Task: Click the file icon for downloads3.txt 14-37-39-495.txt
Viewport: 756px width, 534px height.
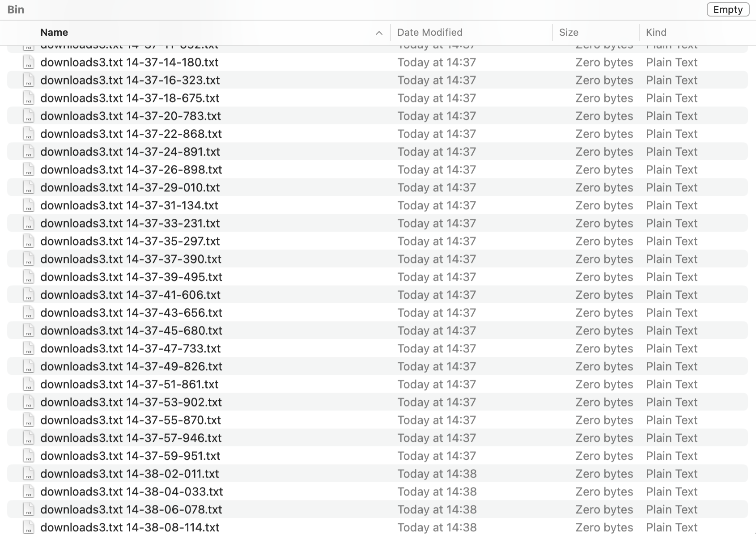Action: (x=29, y=277)
